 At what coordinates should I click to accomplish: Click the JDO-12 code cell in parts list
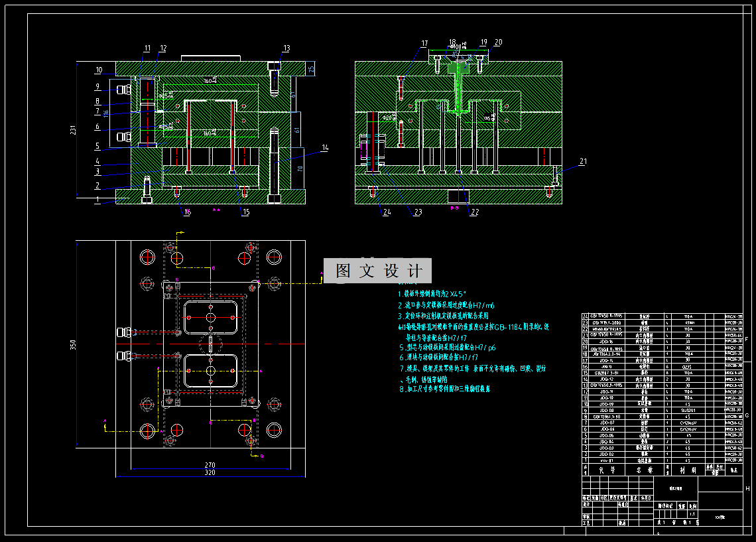pyautogui.click(x=607, y=379)
